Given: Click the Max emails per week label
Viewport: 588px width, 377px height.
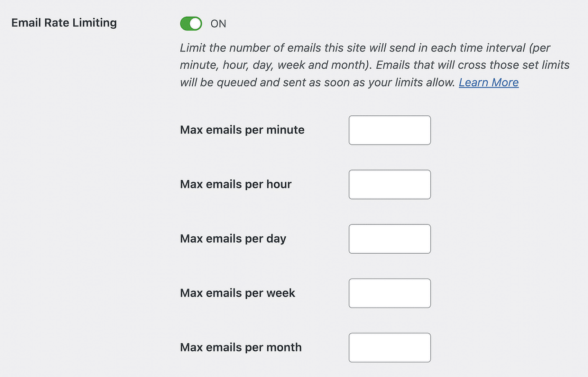Looking at the screenshot, I should pyautogui.click(x=237, y=293).
